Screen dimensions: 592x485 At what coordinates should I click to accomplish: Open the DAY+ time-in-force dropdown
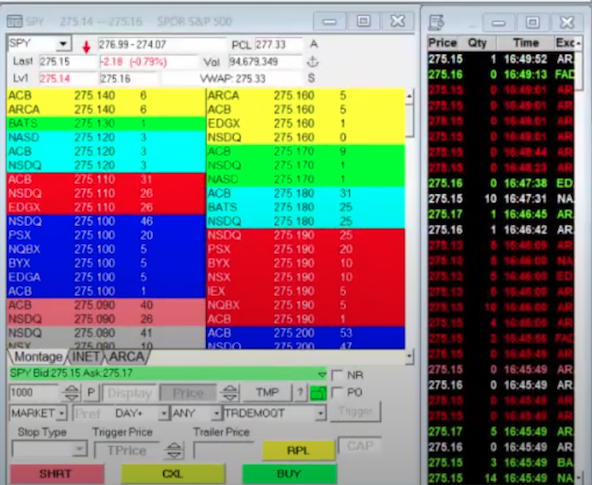click(163, 413)
